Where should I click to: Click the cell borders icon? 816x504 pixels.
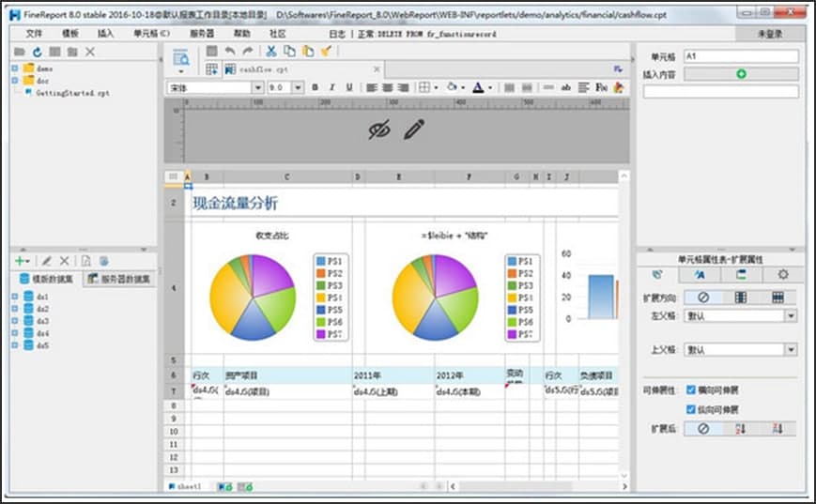[x=424, y=87]
